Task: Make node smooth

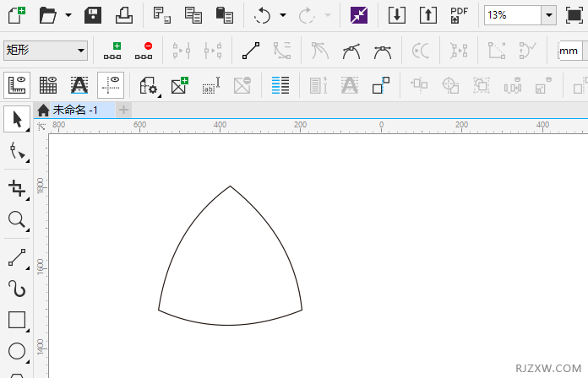Action: pos(351,51)
